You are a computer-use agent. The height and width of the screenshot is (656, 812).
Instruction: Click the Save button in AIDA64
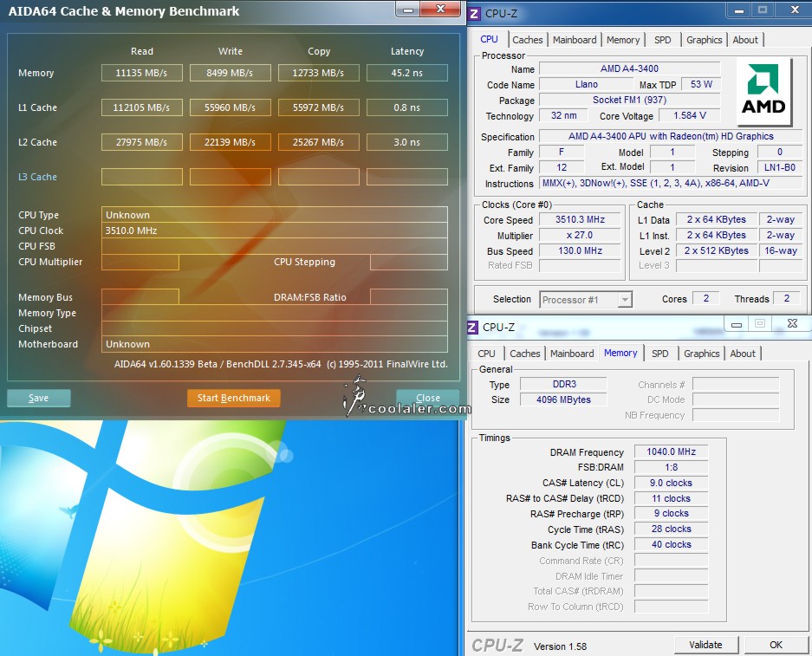(x=39, y=399)
